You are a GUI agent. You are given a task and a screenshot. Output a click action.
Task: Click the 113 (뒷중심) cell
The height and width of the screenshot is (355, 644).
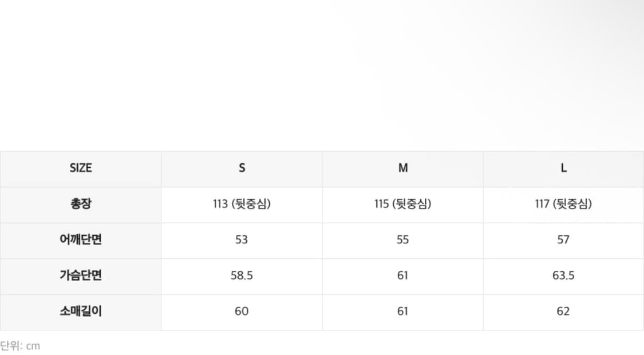242,204
